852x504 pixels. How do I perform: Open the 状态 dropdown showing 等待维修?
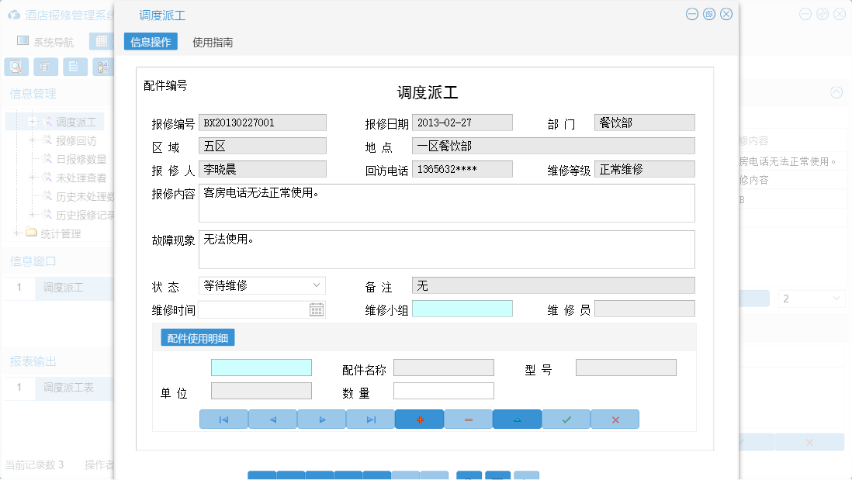point(317,285)
